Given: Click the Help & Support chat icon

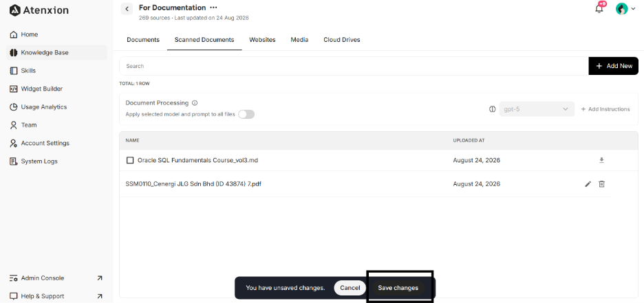Looking at the screenshot, I should tap(14, 296).
